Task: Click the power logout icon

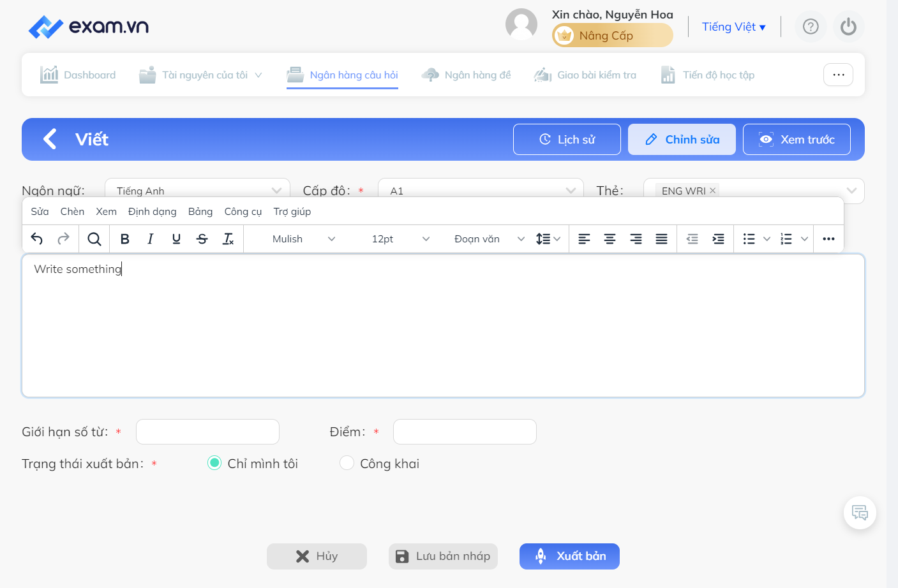Action: point(848,27)
